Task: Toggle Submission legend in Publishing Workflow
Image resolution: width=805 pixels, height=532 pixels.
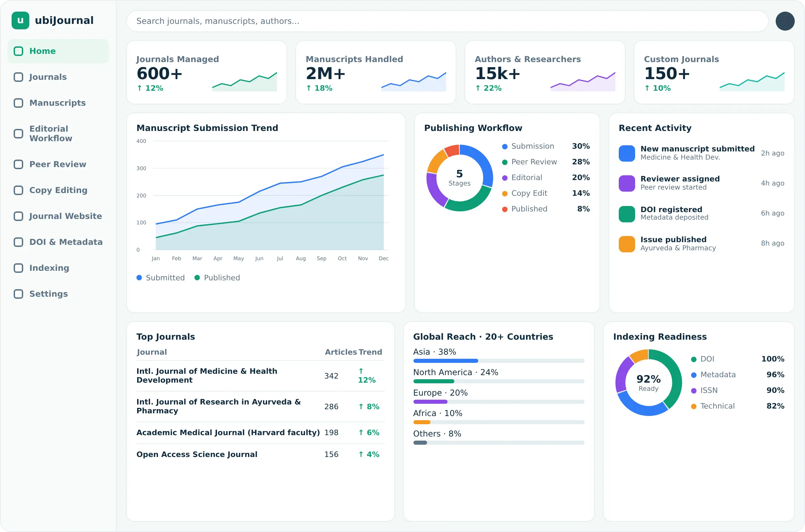Action: (546, 146)
